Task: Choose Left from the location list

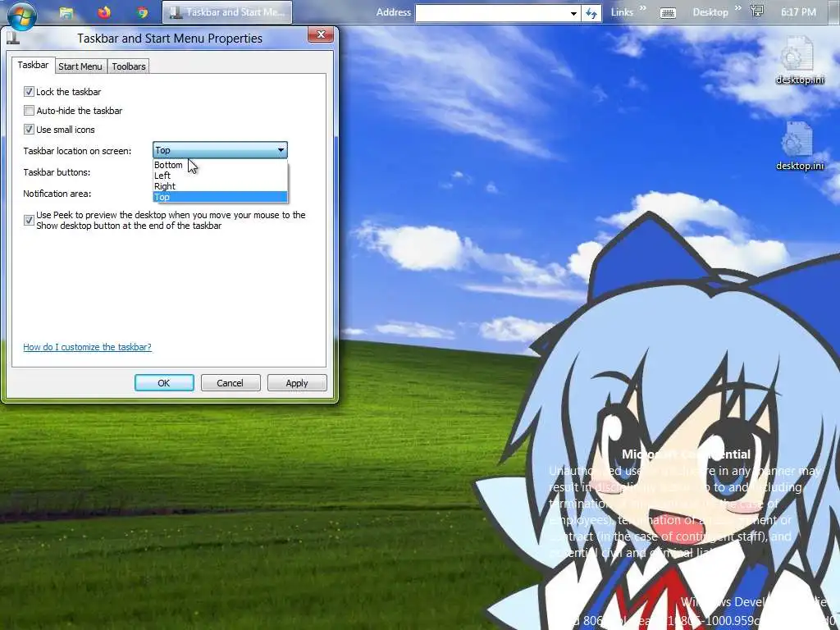Action: (220, 176)
